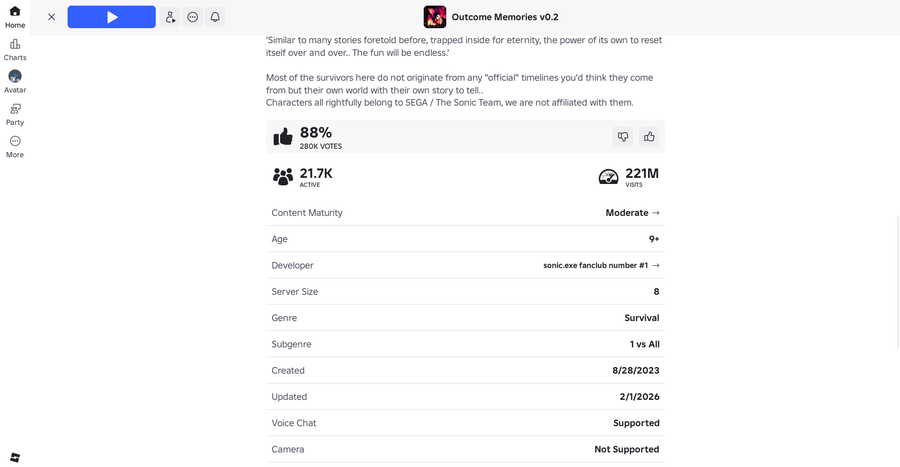This screenshot has width=900, height=467.
Task: Close the experience details panel
Action: tap(51, 17)
